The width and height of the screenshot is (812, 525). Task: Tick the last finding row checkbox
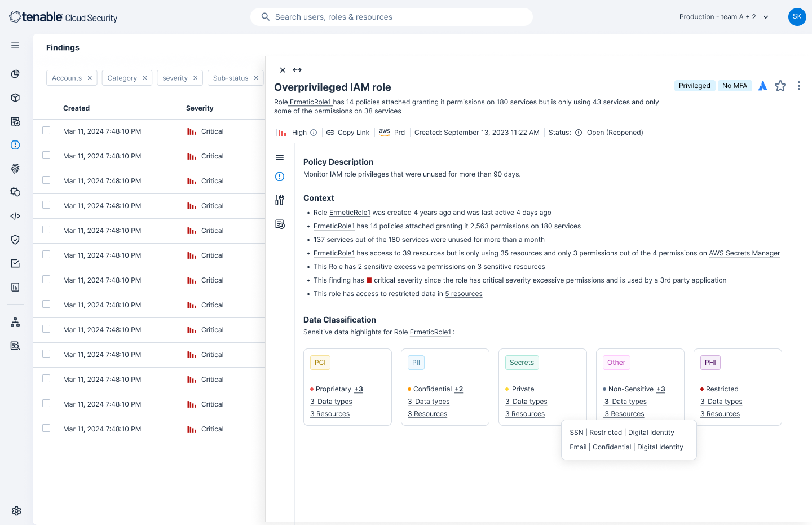46,429
